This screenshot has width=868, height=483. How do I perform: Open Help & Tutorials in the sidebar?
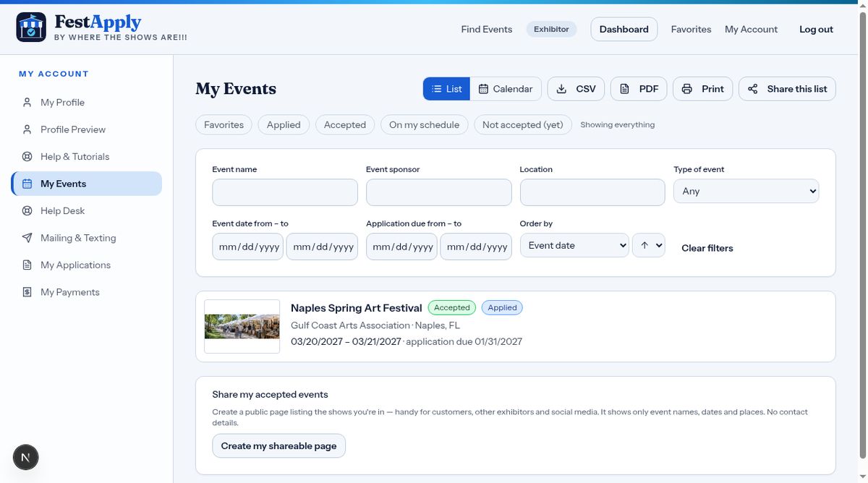87,157
